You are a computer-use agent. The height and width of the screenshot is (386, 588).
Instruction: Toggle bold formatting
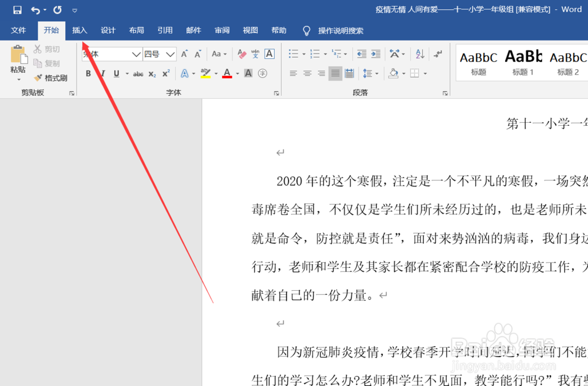point(88,73)
